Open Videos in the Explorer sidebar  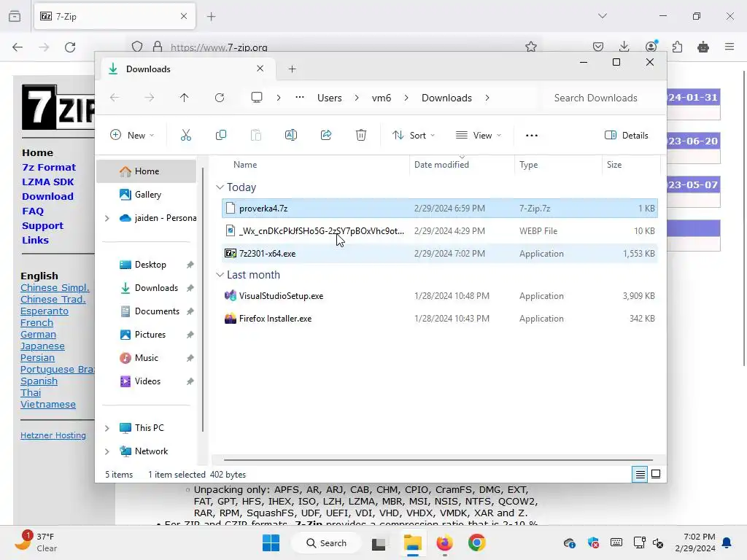(146, 381)
